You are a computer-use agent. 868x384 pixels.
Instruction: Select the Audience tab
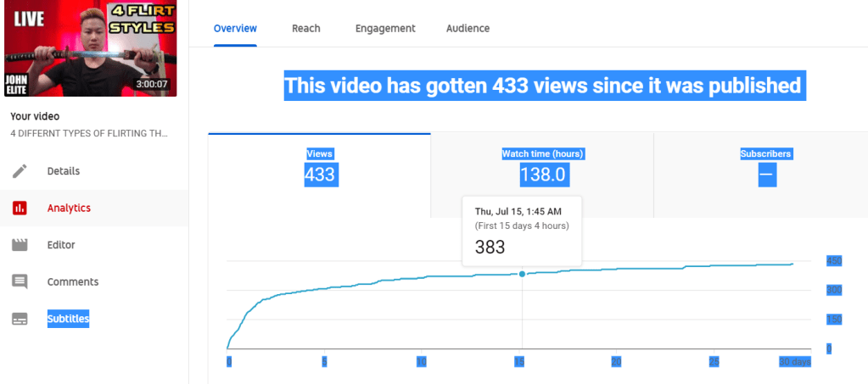click(x=468, y=28)
